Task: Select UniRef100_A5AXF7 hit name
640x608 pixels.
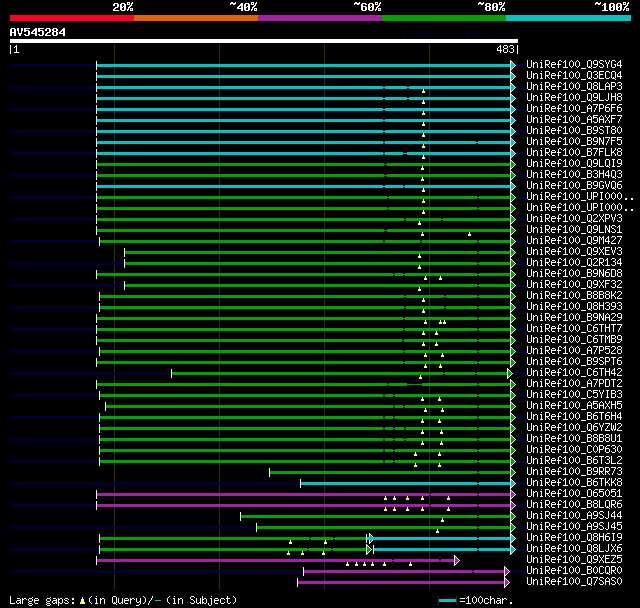Action: click(x=574, y=120)
